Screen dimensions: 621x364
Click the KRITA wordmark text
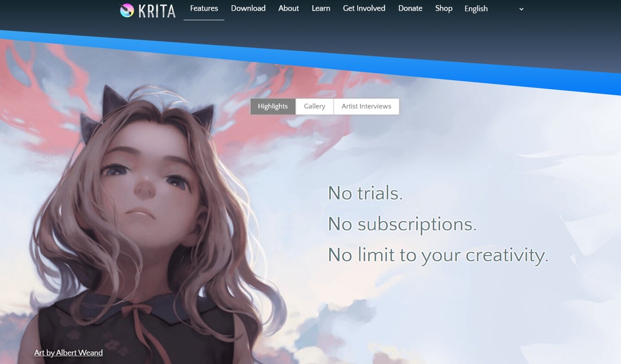pyautogui.click(x=157, y=11)
